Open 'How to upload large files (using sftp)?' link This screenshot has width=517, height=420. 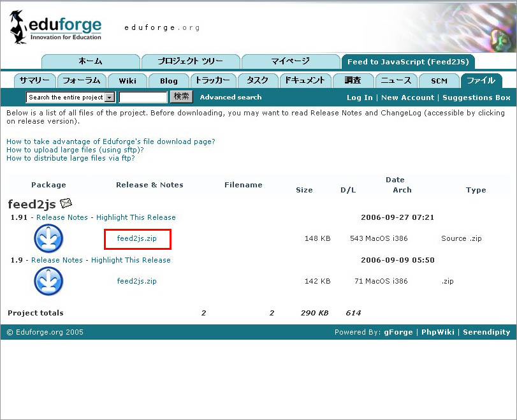coord(75,150)
